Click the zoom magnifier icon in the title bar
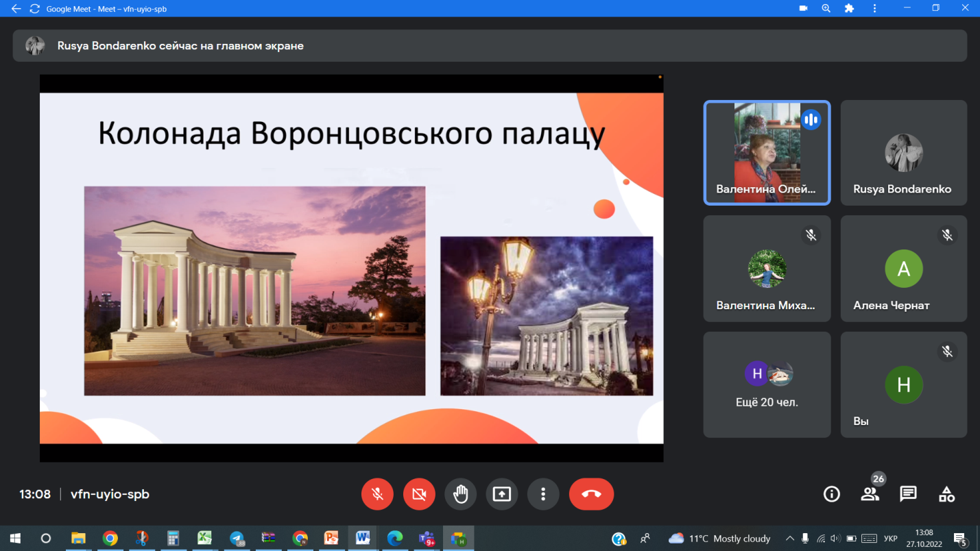This screenshot has height=551, width=980. click(x=826, y=9)
